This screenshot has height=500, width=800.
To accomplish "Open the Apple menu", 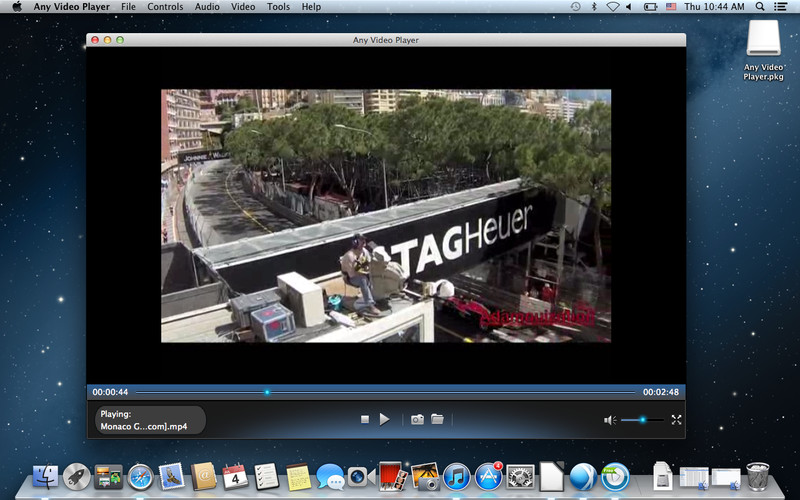I will click(x=17, y=7).
